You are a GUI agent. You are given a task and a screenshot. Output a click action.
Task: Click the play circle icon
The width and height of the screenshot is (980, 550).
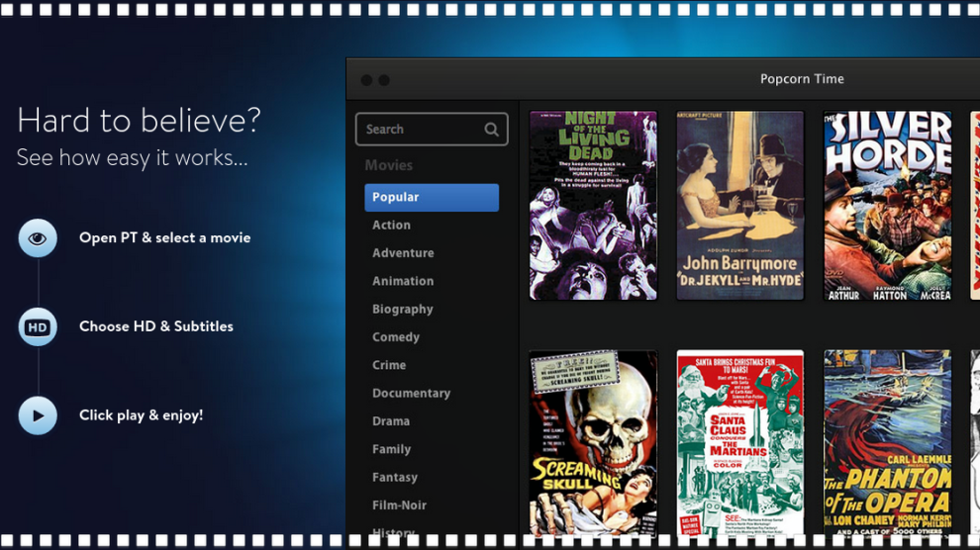(38, 415)
